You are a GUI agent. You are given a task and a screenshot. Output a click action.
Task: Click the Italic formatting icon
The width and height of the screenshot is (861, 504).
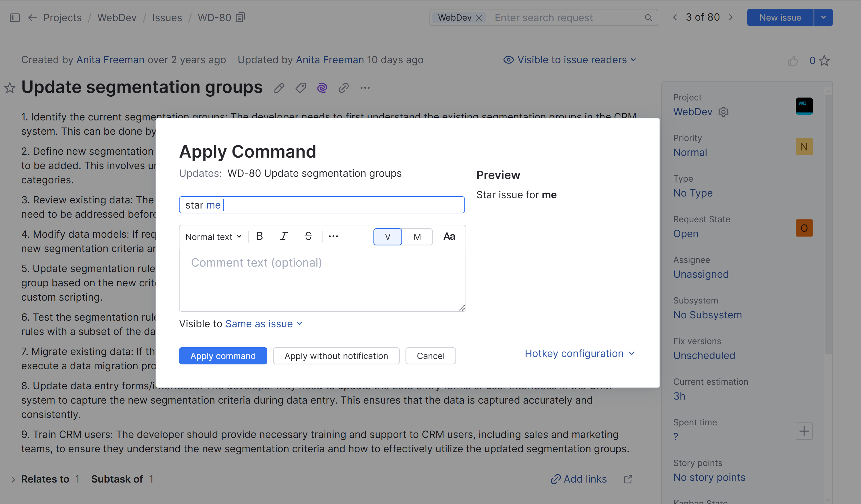click(x=284, y=236)
